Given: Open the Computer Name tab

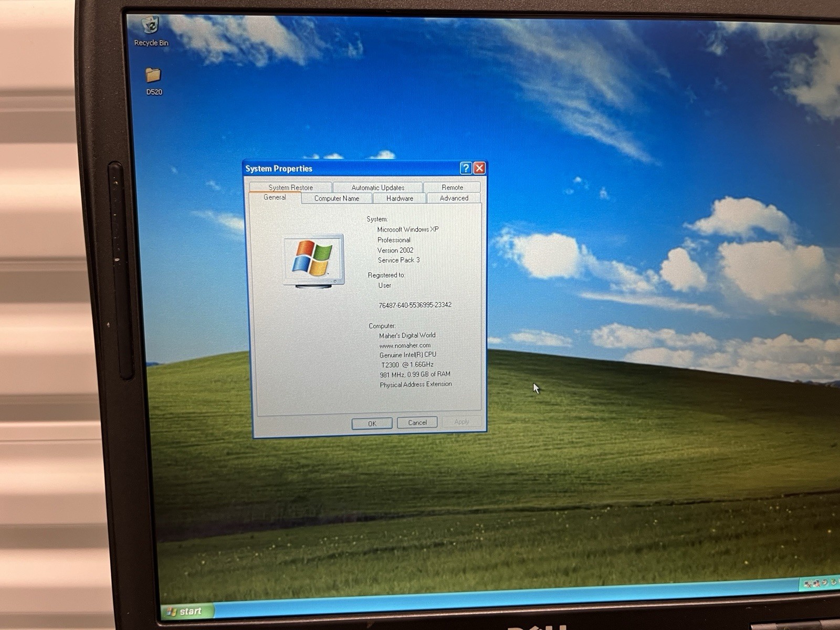Looking at the screenshot, I should (337, 198).
